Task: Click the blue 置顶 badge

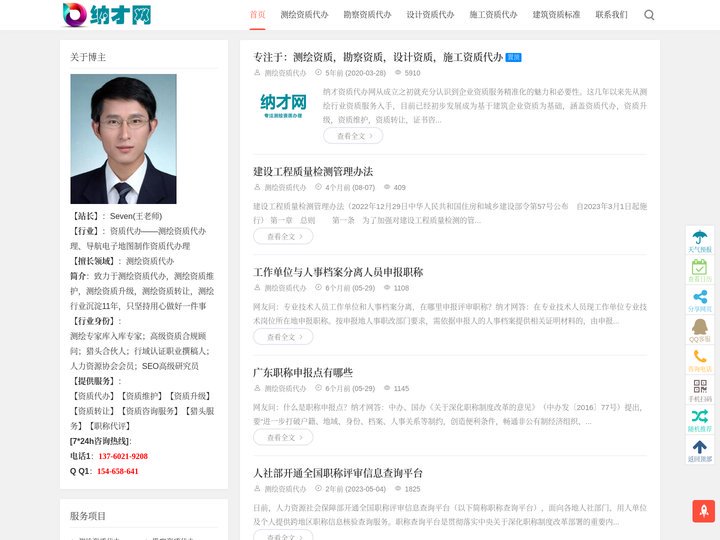Action: pyautogui.click(x=513, y=57)
